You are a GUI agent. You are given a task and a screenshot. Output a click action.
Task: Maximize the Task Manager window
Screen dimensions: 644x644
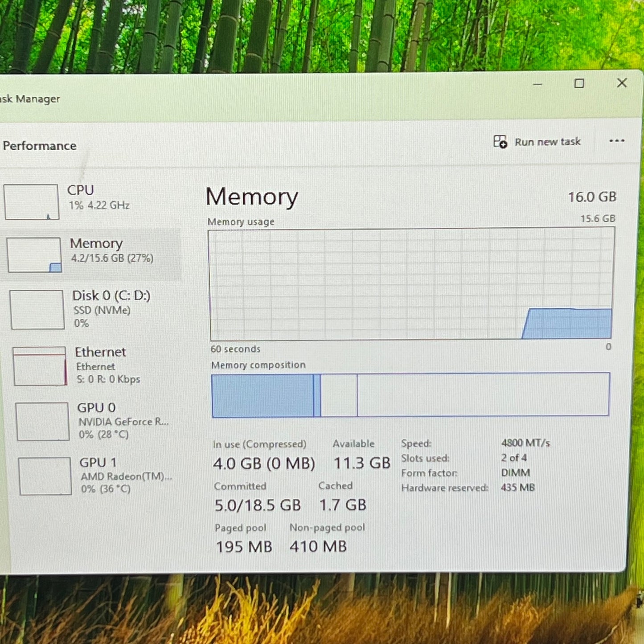[579, 83]
